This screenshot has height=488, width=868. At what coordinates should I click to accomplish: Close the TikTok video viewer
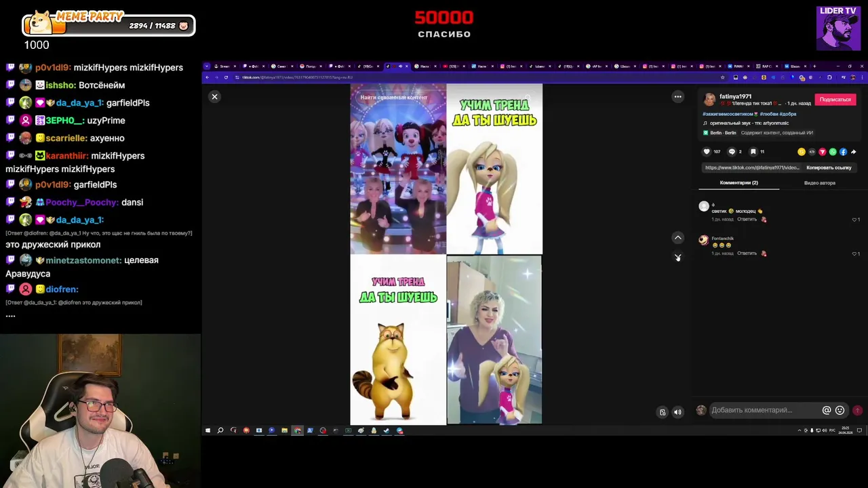point(214,97)
